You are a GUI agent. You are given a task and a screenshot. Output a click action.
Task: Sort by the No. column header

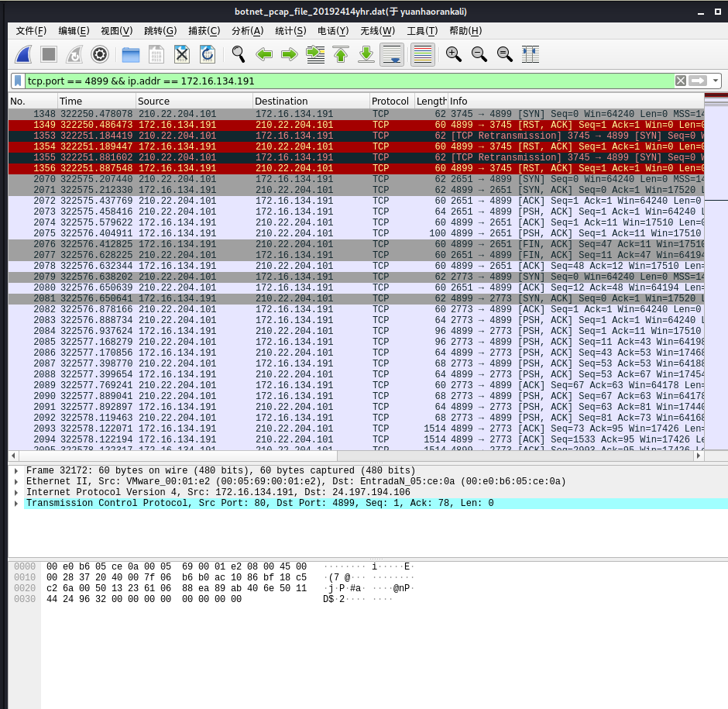pos(33,102)
